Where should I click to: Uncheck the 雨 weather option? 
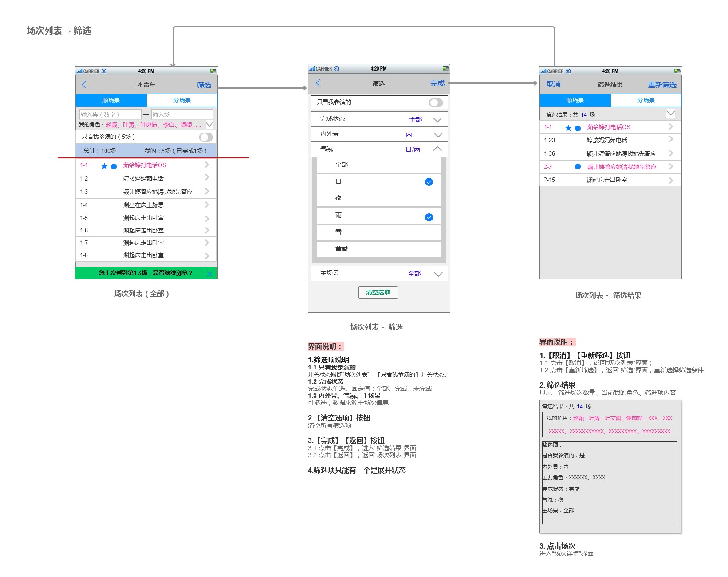pos(429,217)
